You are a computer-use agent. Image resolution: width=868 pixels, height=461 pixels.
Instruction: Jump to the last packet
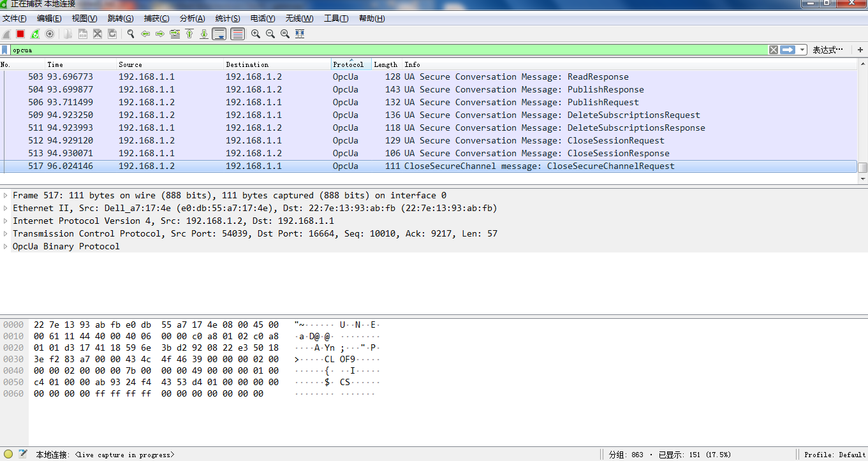(x=204, y=34)
